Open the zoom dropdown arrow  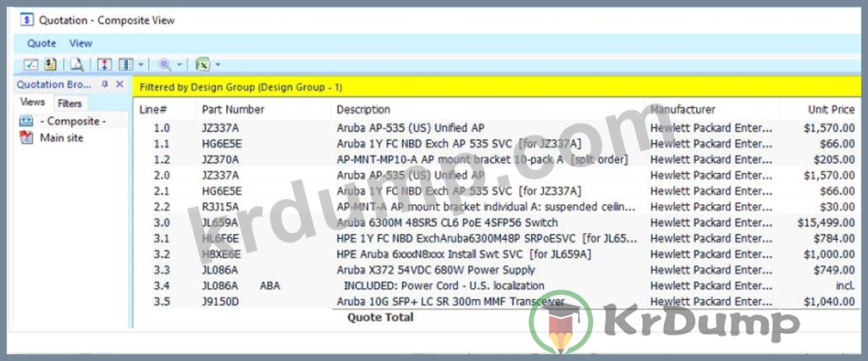(180, 65)
